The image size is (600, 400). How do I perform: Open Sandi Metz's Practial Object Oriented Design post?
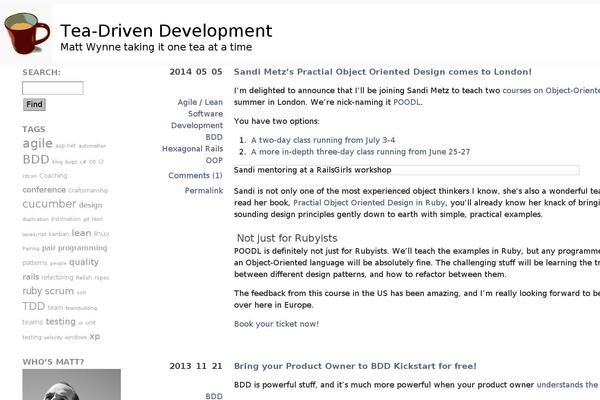click(x=383, y=72)
